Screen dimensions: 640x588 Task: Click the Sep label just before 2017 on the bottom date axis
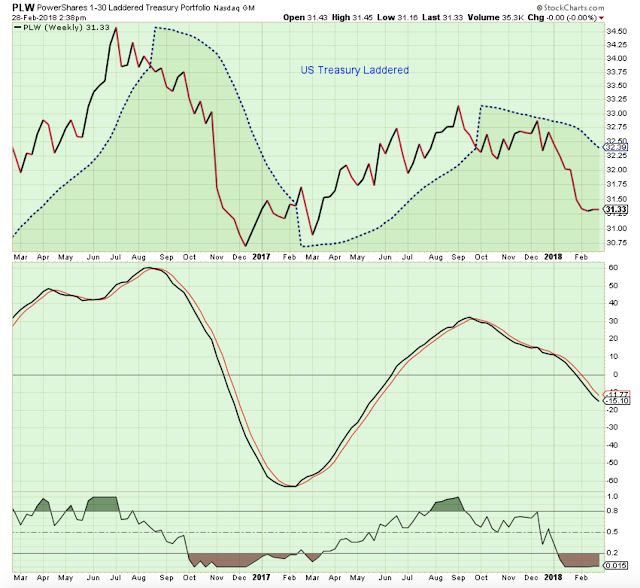(x=167, y=578)
